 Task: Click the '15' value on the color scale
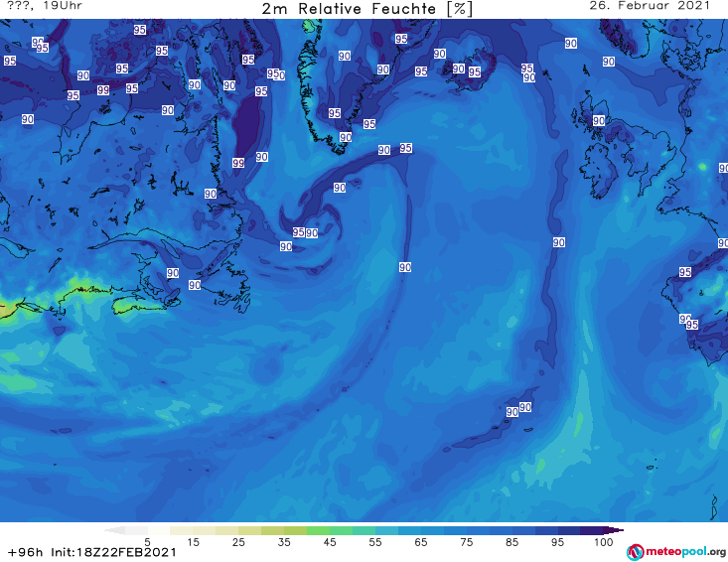[193, 542]
